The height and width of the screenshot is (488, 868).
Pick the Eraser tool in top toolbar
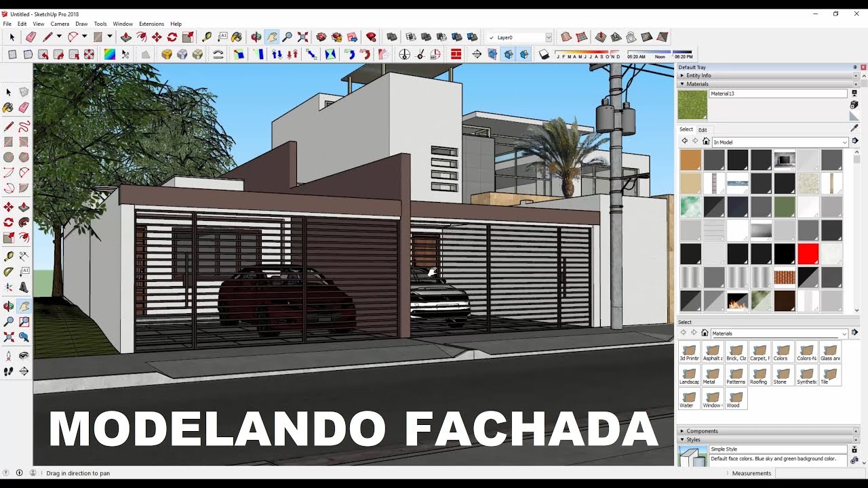[x=31, y=37]
